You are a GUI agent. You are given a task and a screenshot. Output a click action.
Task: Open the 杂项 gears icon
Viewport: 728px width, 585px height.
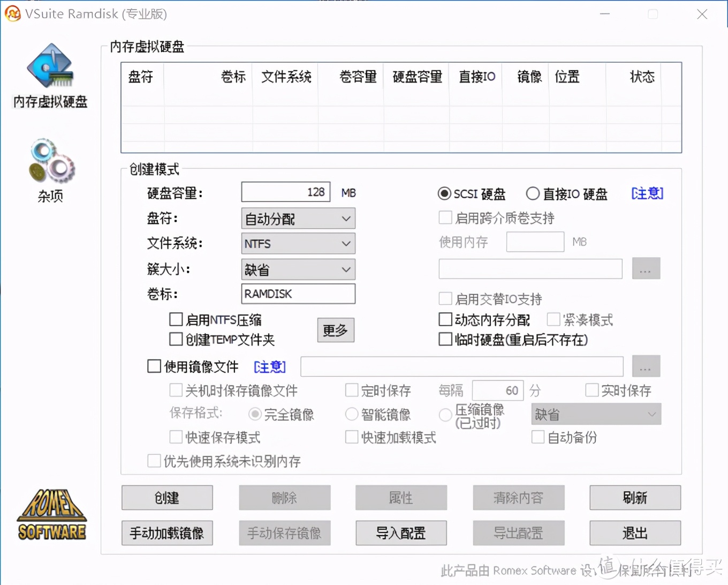[x=51, y=161]
